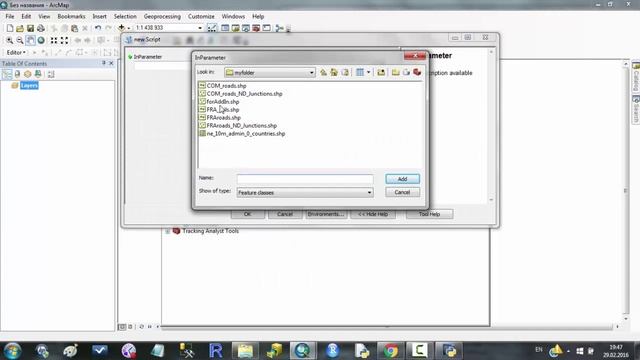Select the Layers item in Table Of Contents
Viewport: 640px width, 360px height.
coord(29,85)
